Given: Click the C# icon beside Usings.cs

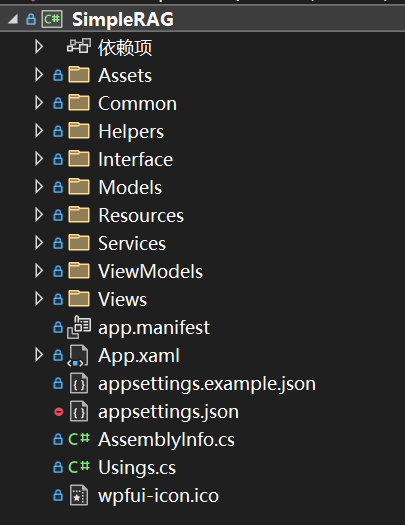Looking at the screenshot, I should pos(79,467).
